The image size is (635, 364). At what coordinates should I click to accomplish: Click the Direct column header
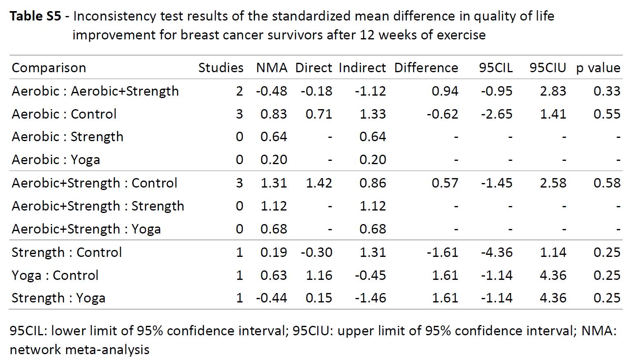point(313,68)
